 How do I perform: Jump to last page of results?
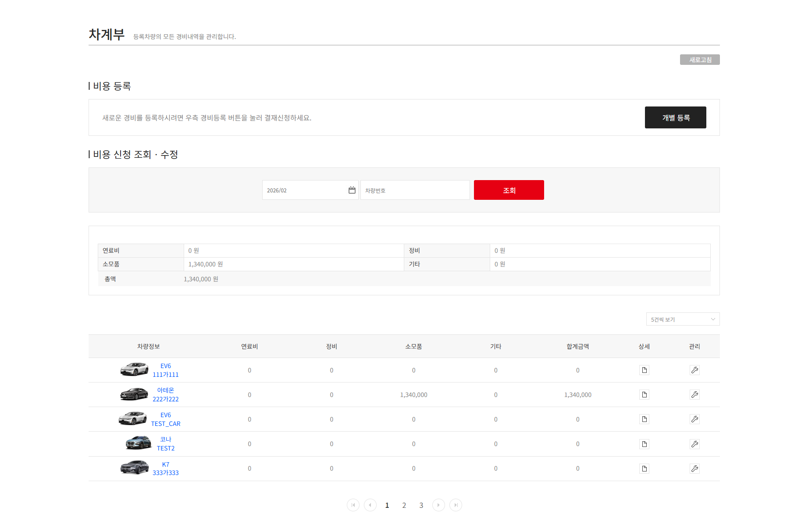pos(456,505)
